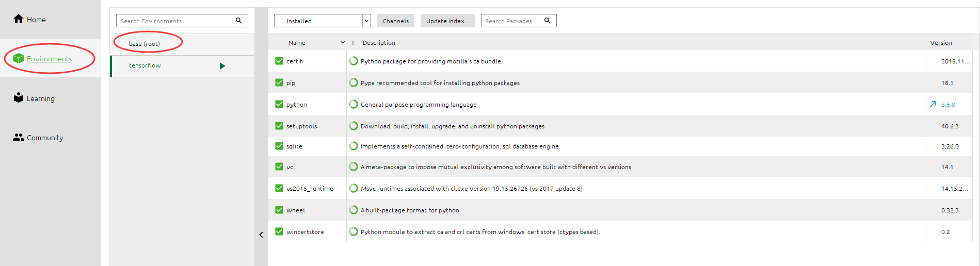
Task: Collapse the environments panel with the chevron
Action: (261, 235)
